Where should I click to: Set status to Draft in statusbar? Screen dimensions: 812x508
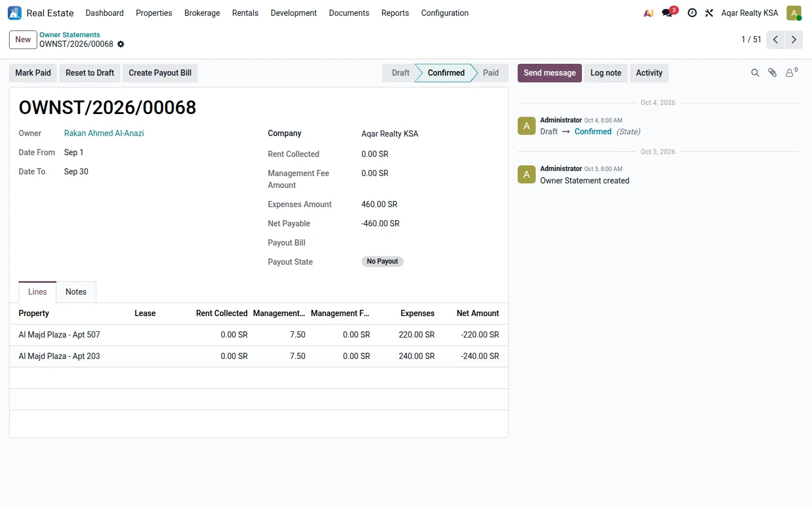coord(400,73)
